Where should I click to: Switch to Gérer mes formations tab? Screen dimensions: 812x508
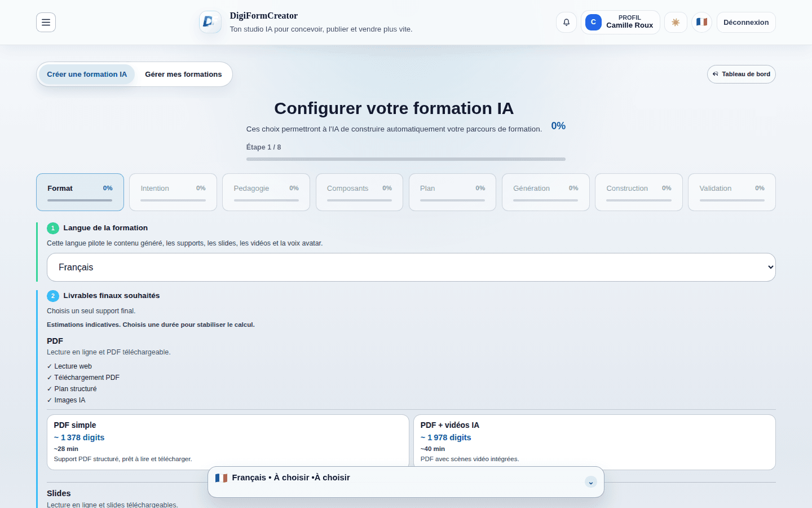pyautogui.click(x=183, y=75)
